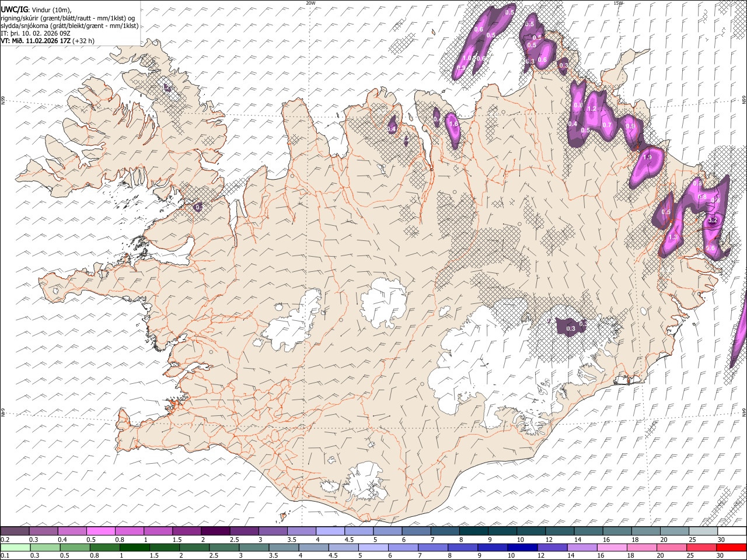Click the '1.2' precipitation value on the map
This screenshot has width=747, height=560.
click(592, 109)
